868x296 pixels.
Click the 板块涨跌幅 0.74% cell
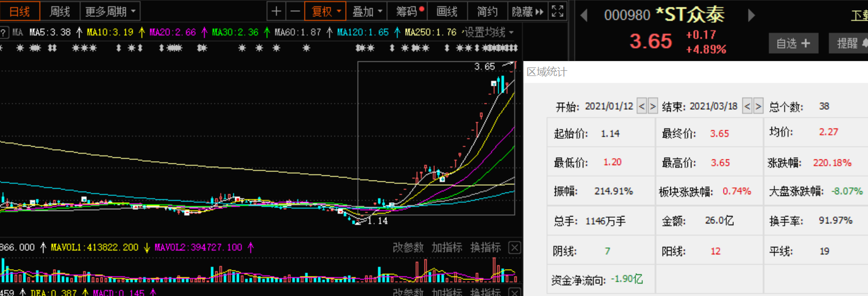pyautogui.click(x=709, y=191)
